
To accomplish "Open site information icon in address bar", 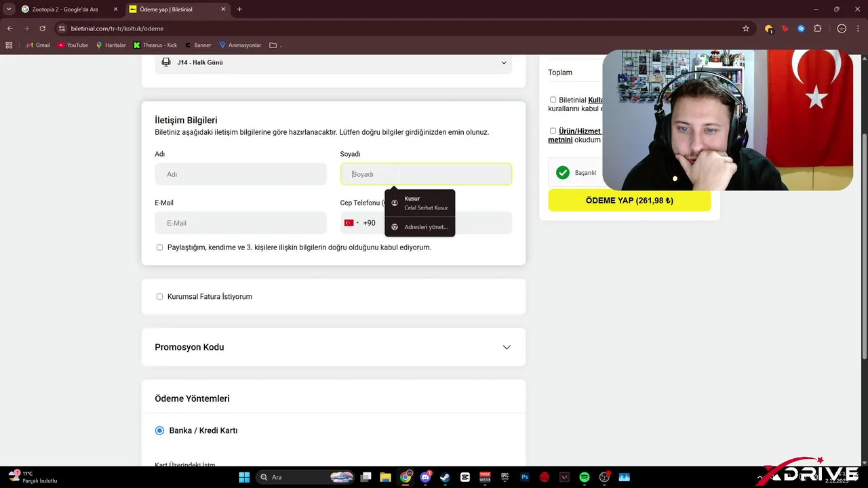I will (62, 28).
